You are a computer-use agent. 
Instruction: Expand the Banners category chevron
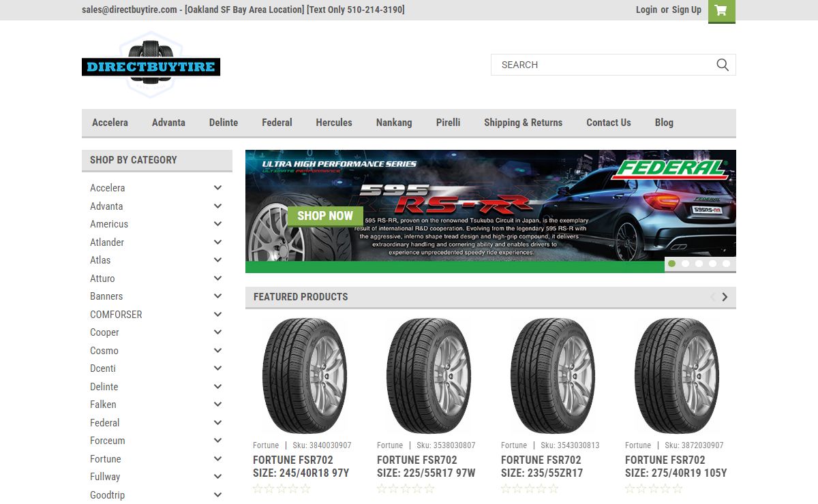[217, 296]
